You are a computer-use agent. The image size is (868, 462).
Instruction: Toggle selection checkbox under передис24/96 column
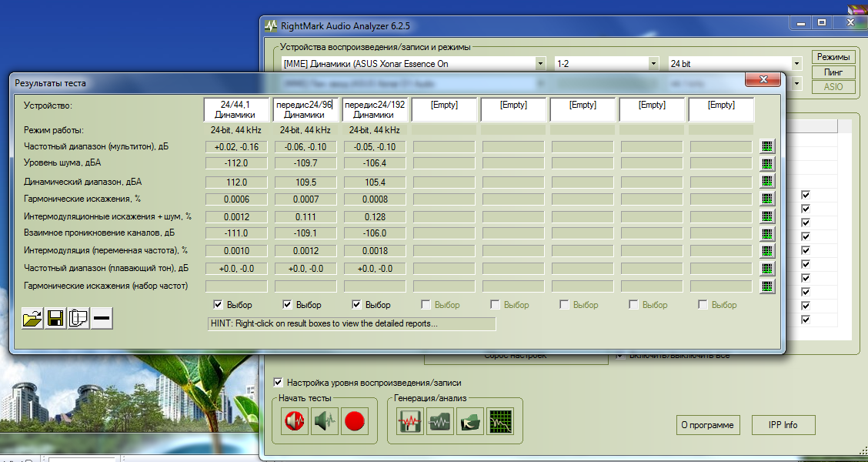click(287, 305)
